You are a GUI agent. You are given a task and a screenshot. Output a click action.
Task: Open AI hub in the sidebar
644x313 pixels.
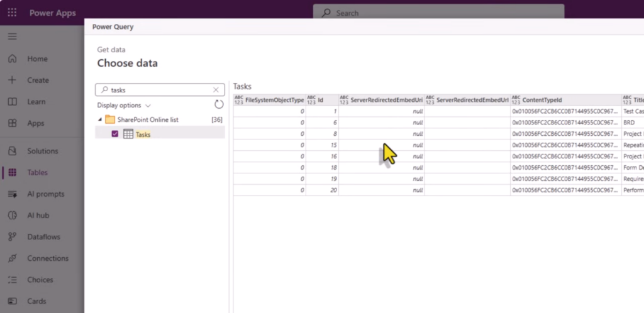click(x=38, y=216)
